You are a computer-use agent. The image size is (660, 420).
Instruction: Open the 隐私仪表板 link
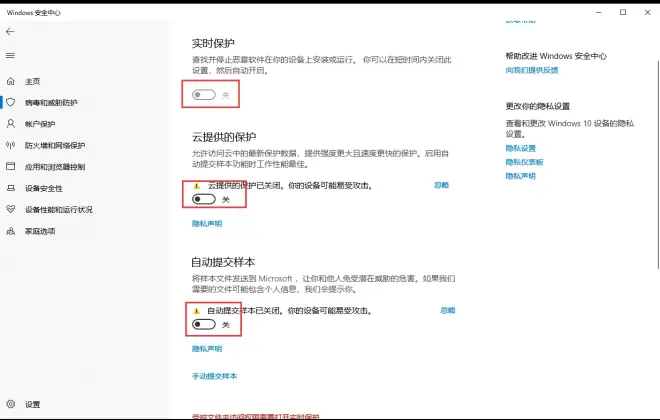(x=524, y=162)
